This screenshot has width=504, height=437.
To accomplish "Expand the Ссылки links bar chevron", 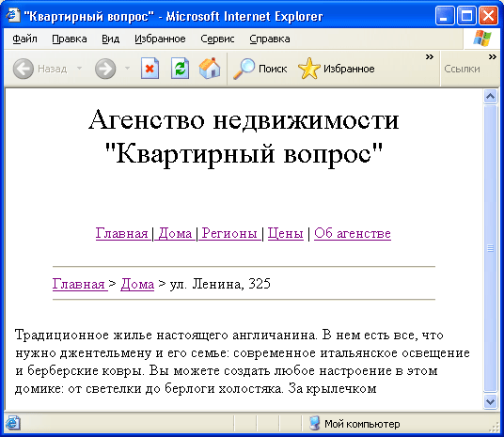I will 493,57.
